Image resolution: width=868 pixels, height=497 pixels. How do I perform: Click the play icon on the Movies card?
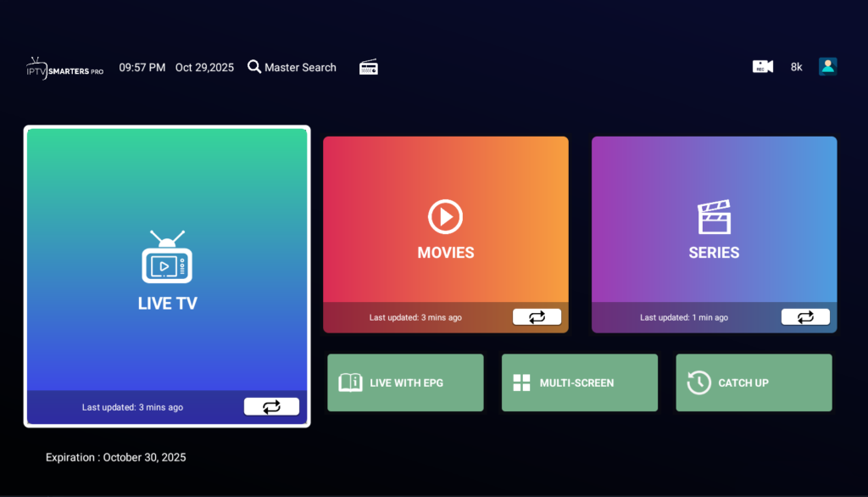point(445,216)
